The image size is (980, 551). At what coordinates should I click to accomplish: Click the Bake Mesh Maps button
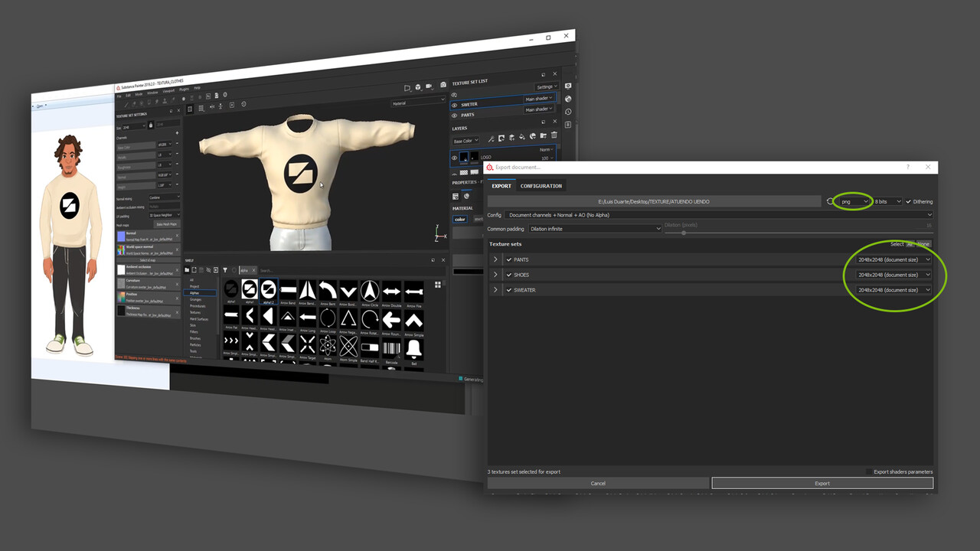pos(167,224)
